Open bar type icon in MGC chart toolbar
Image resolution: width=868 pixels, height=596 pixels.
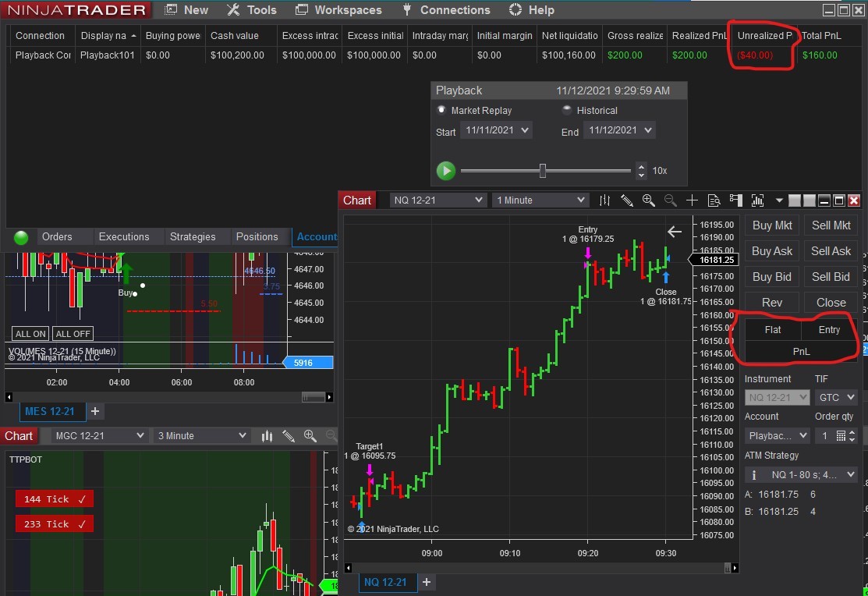tap(267, 436)
